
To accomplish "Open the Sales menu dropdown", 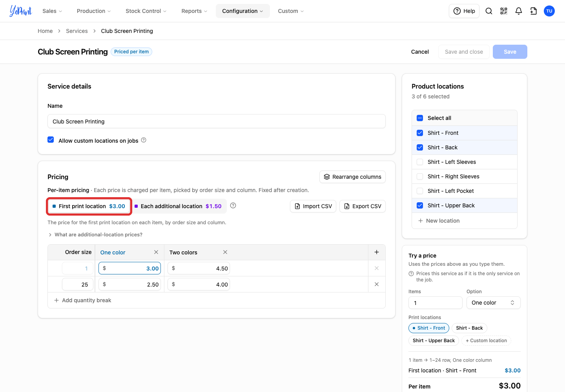I will click(52, 11).
